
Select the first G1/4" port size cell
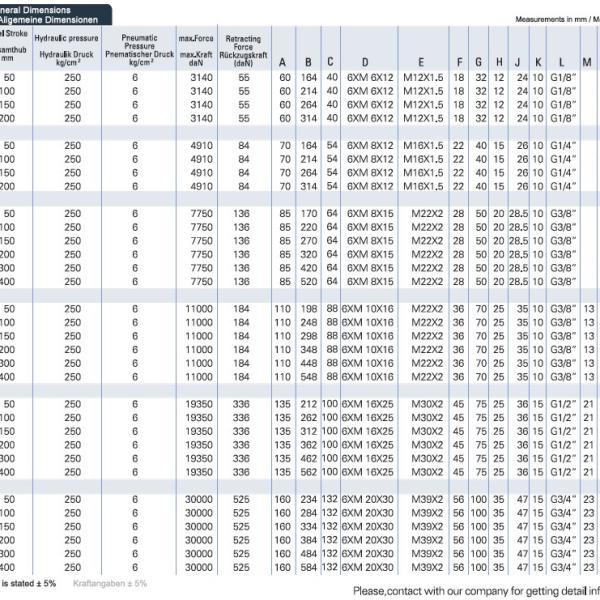point(563,146)
